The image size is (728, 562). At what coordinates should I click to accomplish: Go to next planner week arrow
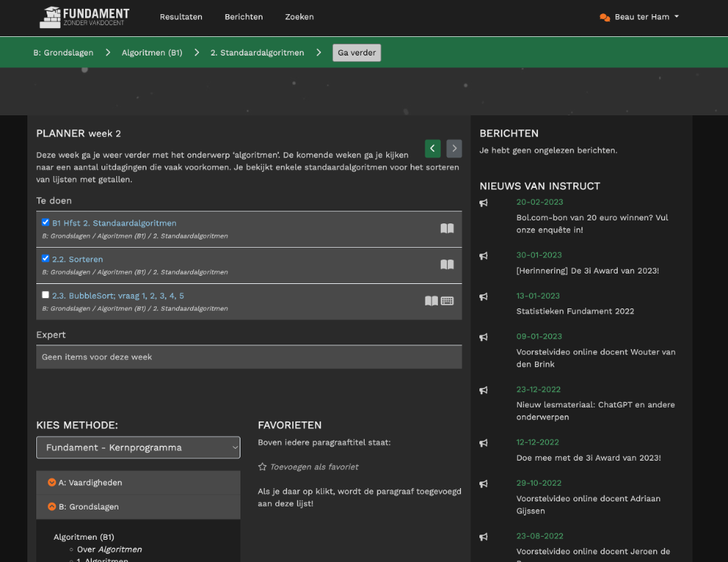tap(454, 149)
